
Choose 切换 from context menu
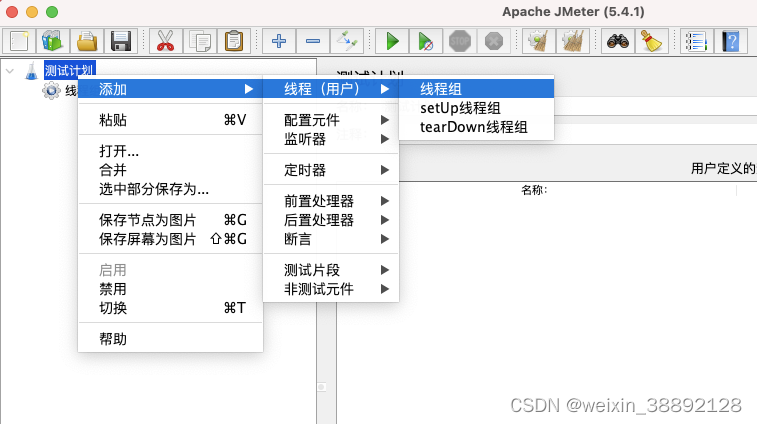[x=170, y=308]
